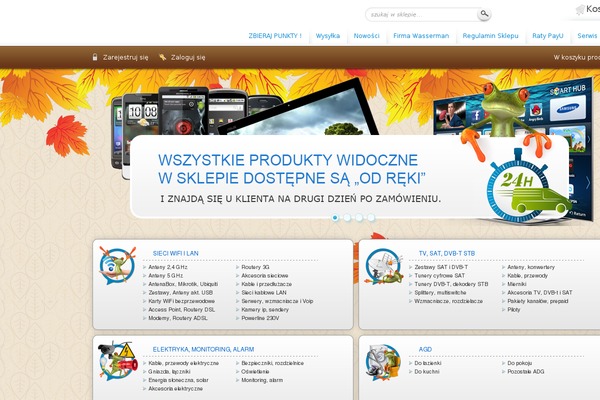Screen dimensions: 600x400
Task: Go to Anteny 2,4 GHz
Action: tap(168, 267)
